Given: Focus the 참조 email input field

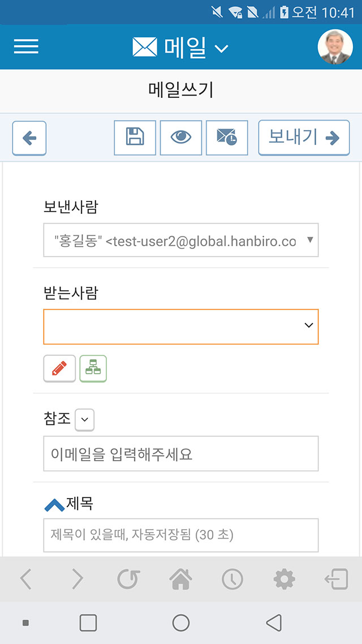Looking at the screenshot, I should (x=181, y=454).
